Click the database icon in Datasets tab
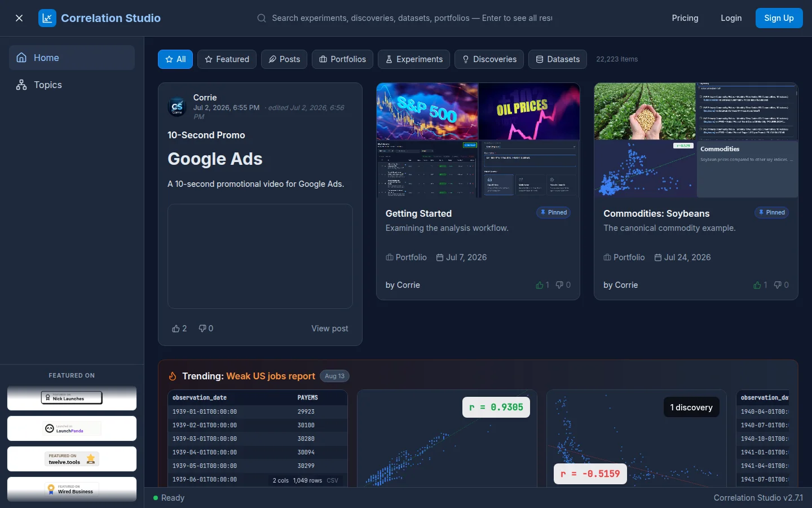The height and width of the screenshot is (508, 812). click(540, 59)
